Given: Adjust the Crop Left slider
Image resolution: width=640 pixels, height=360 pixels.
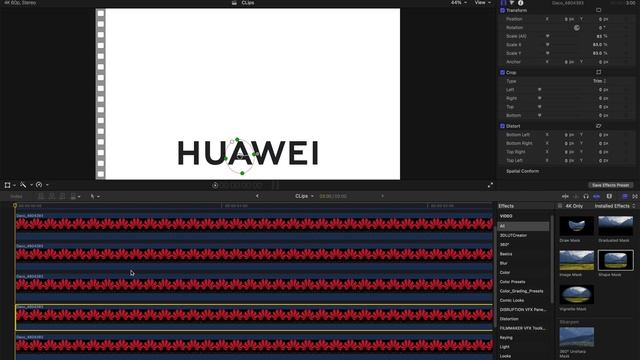Looking at the screenshot, I should 540,89.
